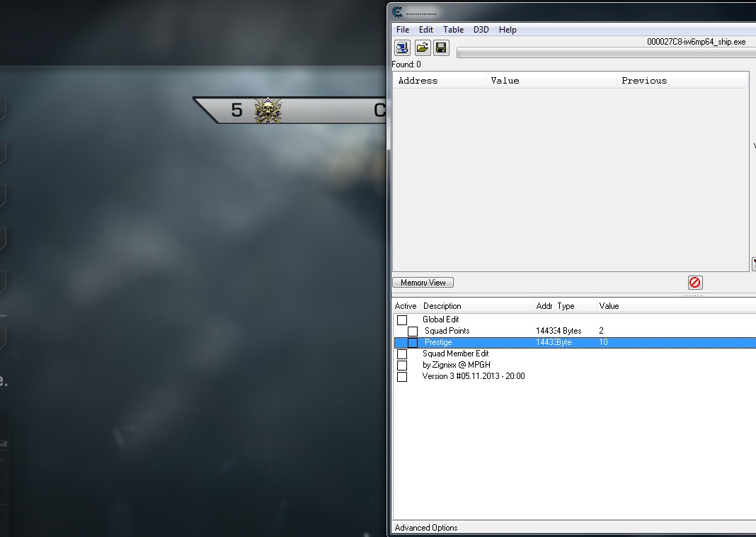This screenshot has height=537, width=756.
Task: Select the Prestige description text
Action: tap(438, 342)
